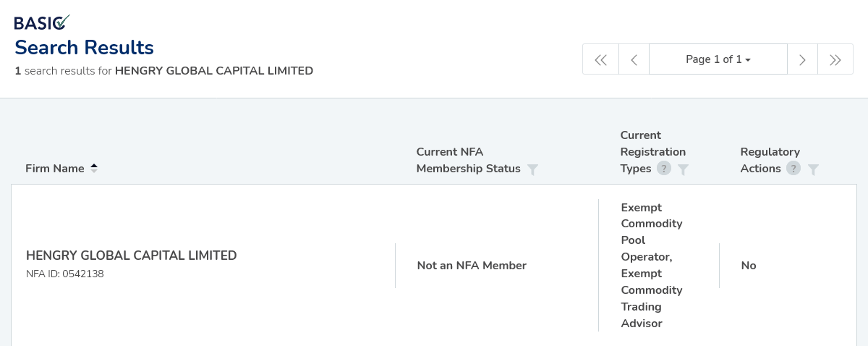Viewport: 868px width, 346px height.
Task: Click the Firm Name column header
Action: click(x=55, y=169)
